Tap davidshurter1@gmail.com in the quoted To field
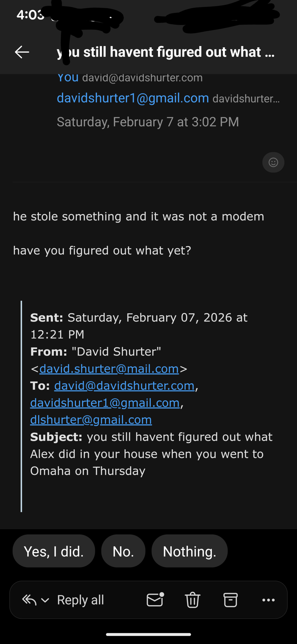Image resolution: width=297 pixels, height=644 pixels. click(x=105, y=403)
